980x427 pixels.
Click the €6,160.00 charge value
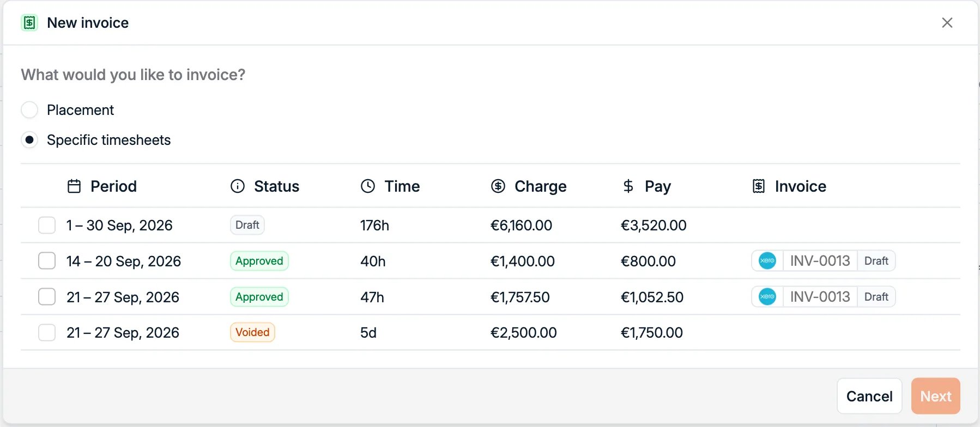[x=521, y=225]
